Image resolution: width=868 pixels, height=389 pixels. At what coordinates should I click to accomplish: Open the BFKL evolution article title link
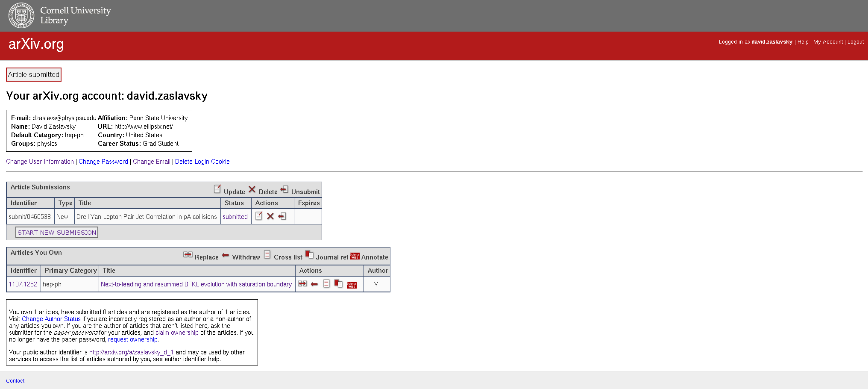(196, 284)
